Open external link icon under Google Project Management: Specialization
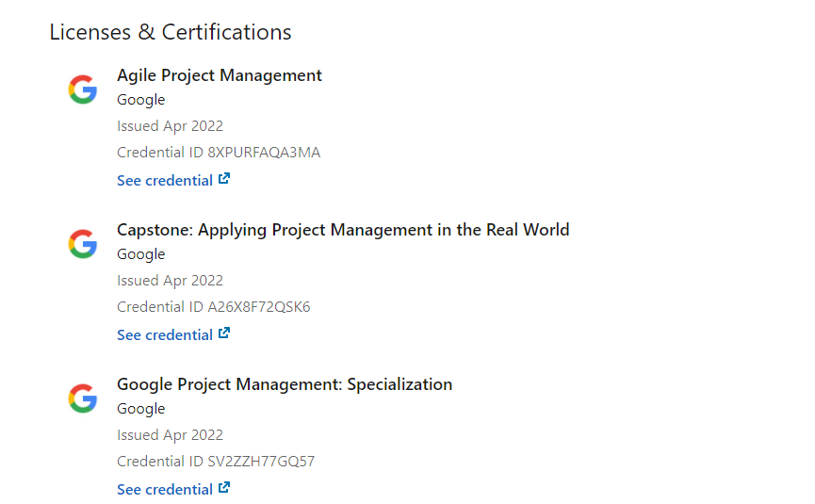Screen dimensions: 815x504 (x=224, y=488)
